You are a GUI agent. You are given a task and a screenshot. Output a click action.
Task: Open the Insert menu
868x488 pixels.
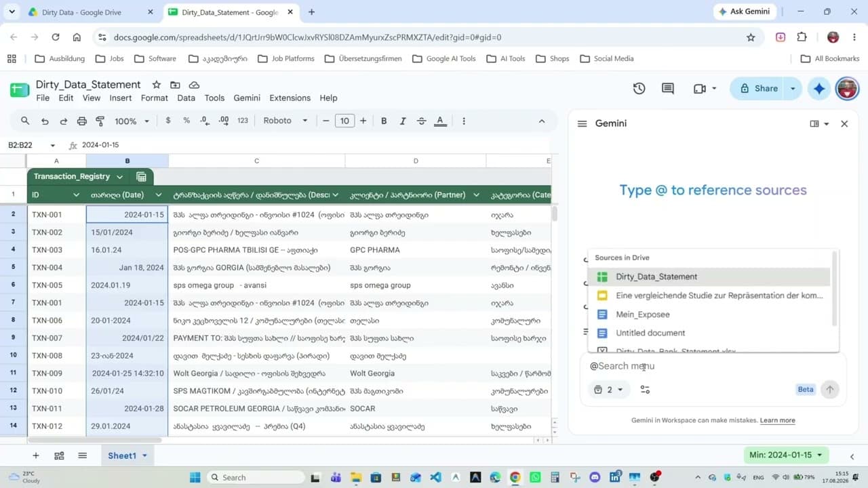tap(121, 98)
